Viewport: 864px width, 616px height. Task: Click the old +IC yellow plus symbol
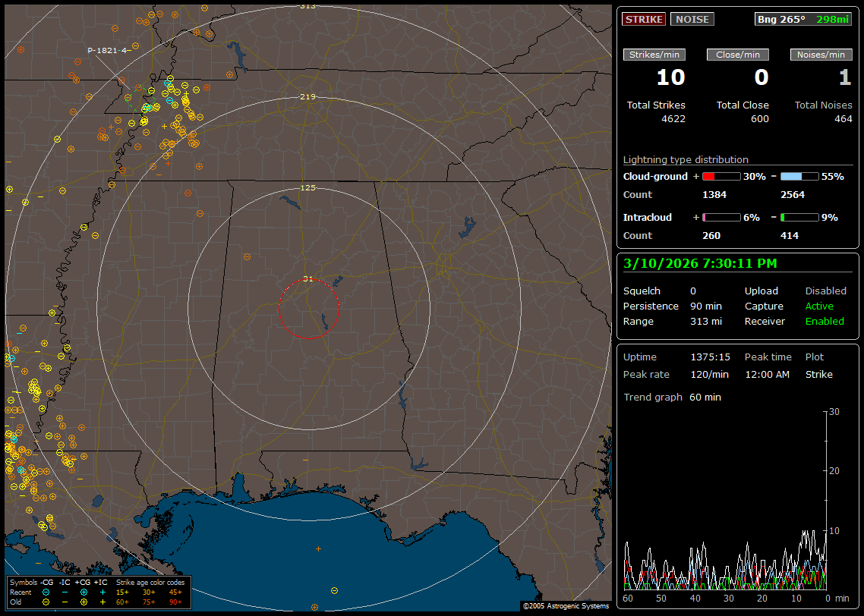click(102, 602)
